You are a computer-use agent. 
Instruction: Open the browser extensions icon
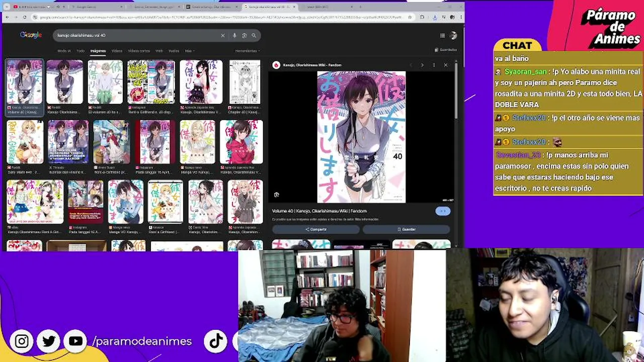click(423, 17)
